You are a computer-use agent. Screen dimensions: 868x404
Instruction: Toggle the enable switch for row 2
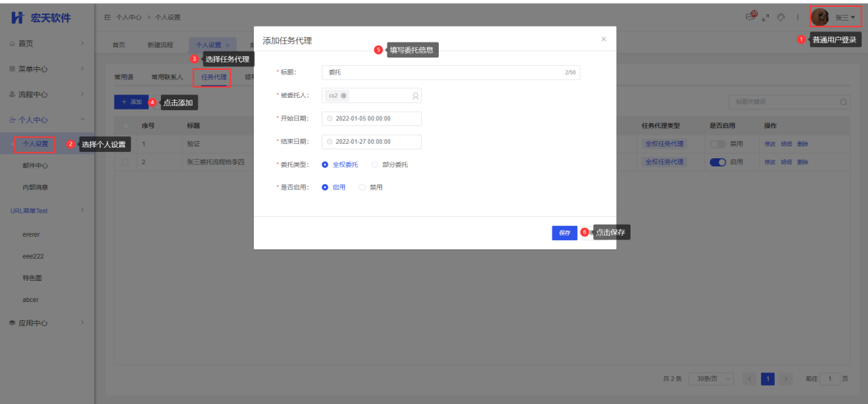point(717,162)
